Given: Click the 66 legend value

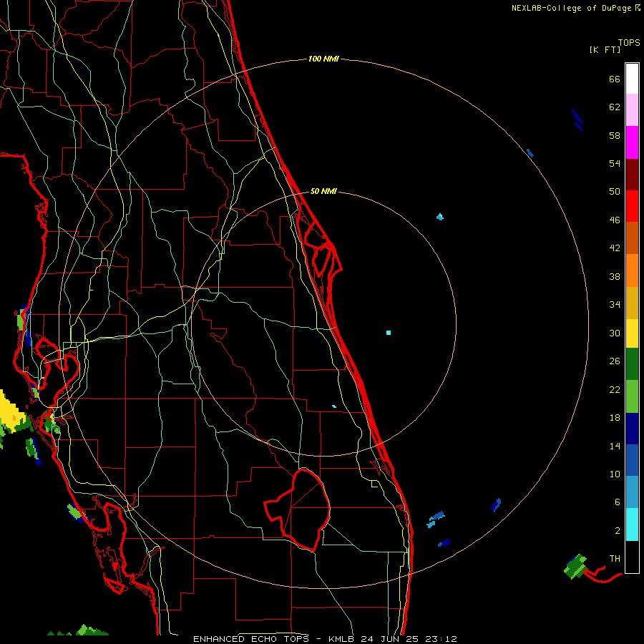Looking at the screenshot, I should point(615,79).
